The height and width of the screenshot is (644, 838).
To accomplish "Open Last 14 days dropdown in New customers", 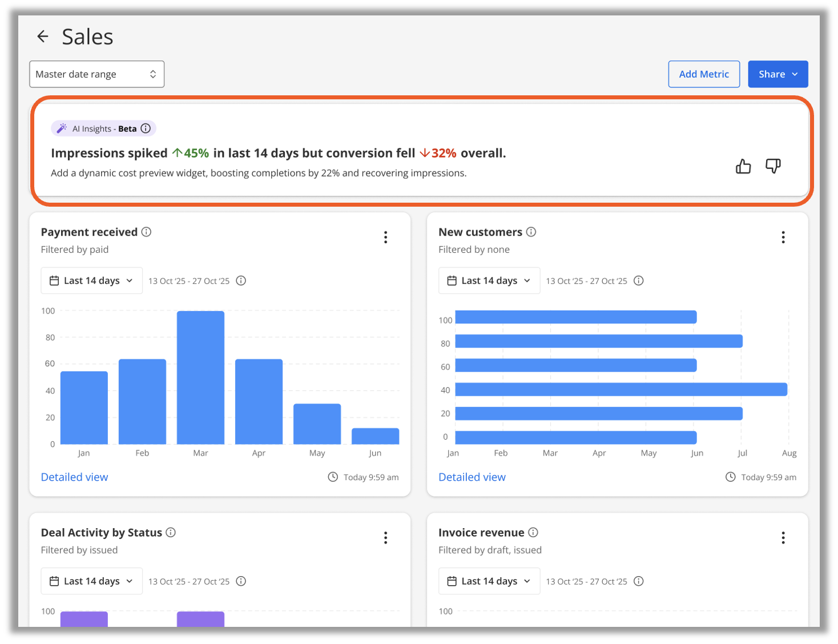I will pos(489,281).
